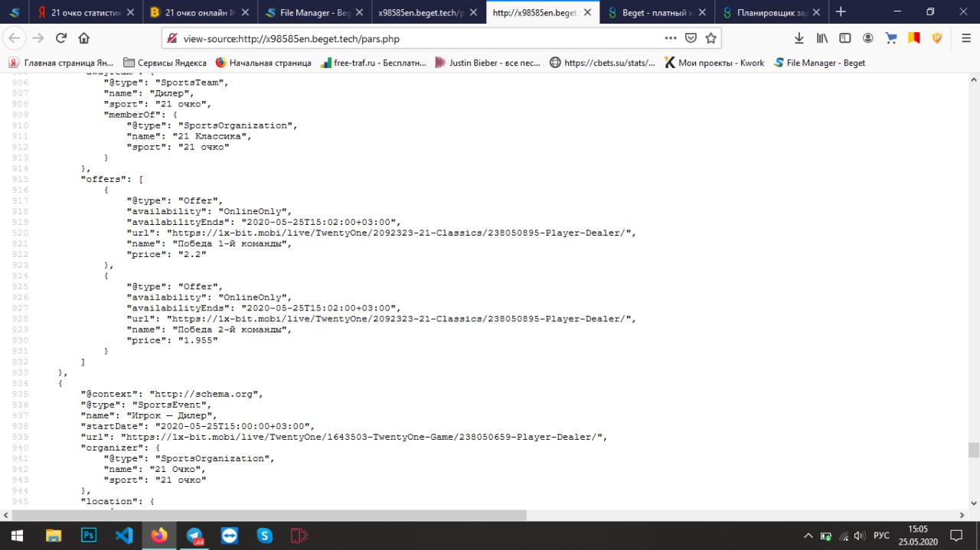Click the forward navigation arrow
980x550 pixels.
[38, 38]
